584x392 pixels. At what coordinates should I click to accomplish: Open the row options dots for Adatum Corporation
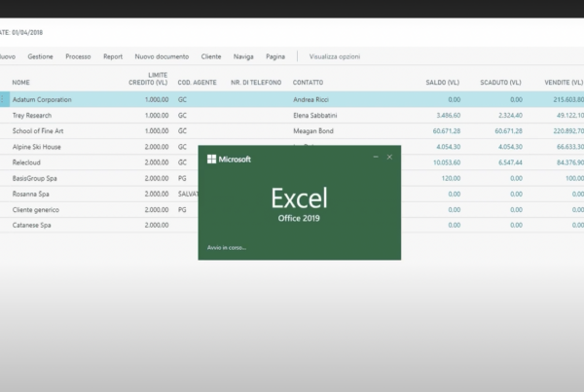[x=2, y=99]
